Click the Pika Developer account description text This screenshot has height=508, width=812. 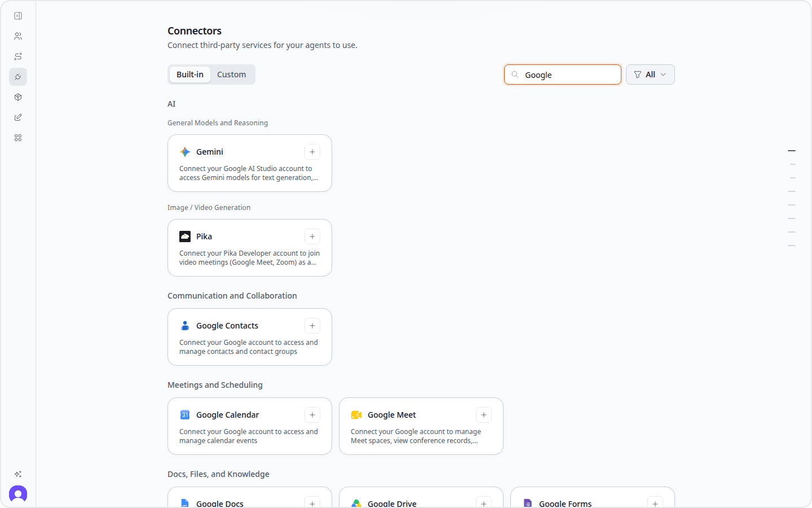point(249,258)
